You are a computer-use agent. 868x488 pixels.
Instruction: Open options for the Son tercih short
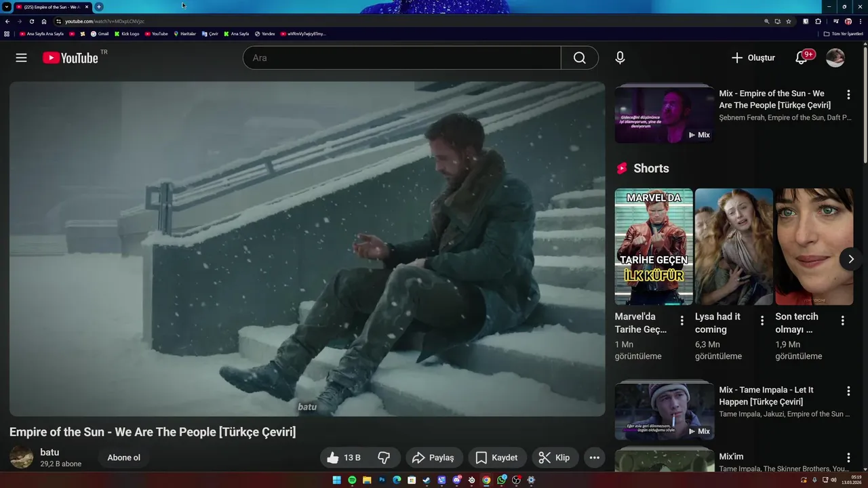pos(843,321)
